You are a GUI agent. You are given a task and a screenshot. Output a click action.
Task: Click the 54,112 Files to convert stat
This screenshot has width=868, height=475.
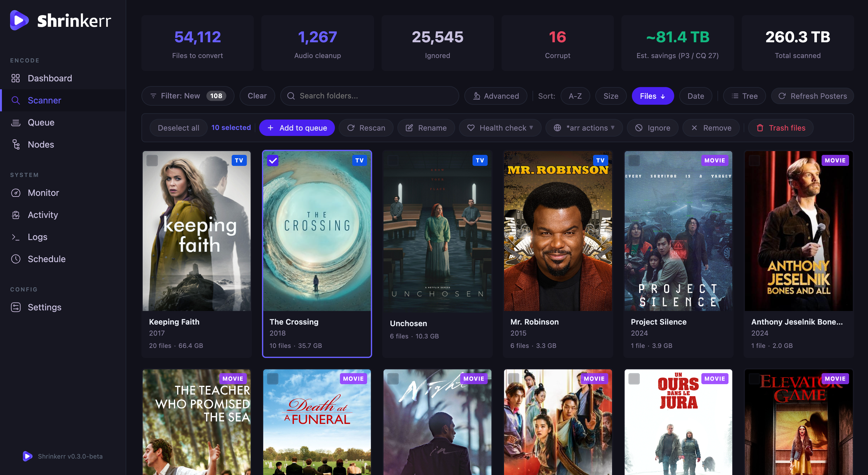198,43
